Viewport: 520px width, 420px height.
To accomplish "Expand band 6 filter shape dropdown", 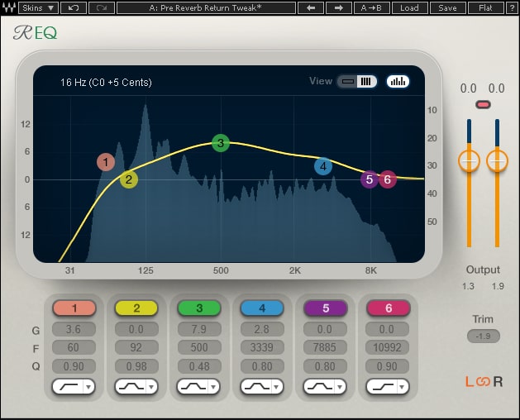I will pyautogui.click(x=401, y=386).
